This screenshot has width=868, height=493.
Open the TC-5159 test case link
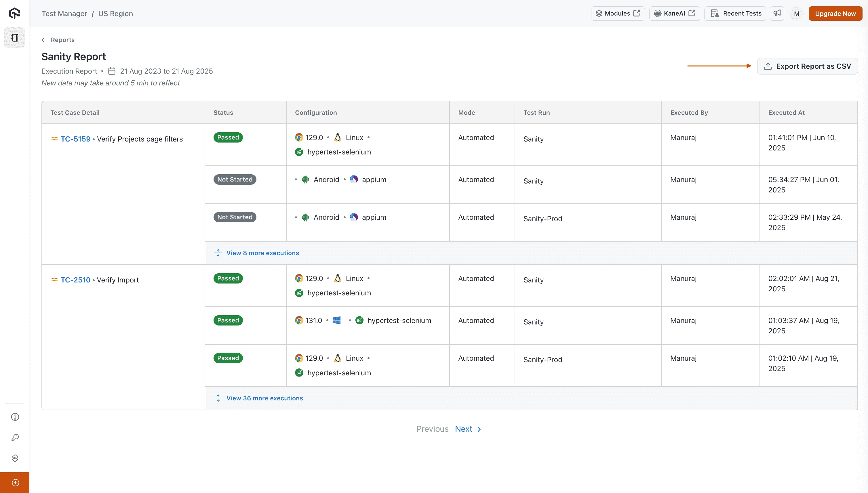pos(76,138)
